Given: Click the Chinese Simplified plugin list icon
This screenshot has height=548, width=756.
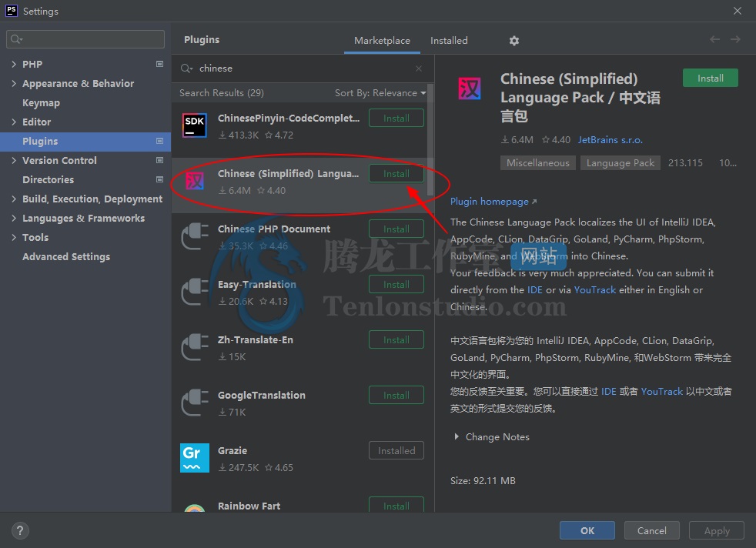Looking at the screenshot, I should click(x=195, y=181).
